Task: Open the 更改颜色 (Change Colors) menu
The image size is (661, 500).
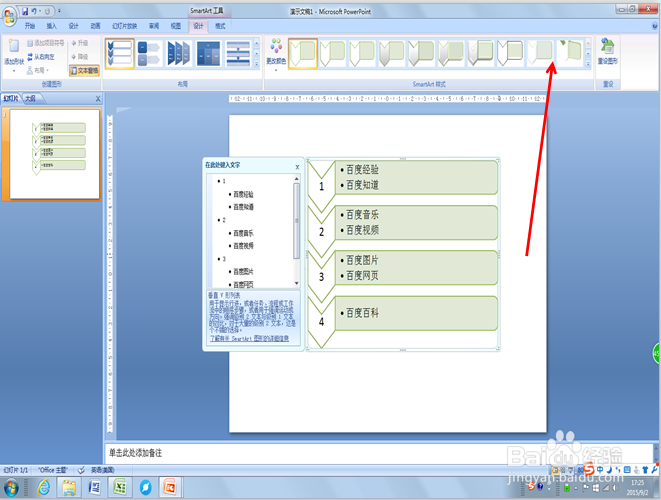Action: point(276,54)
